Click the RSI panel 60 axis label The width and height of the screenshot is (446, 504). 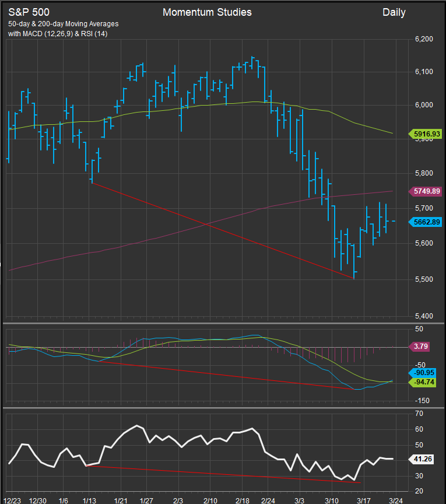(419, 429)
